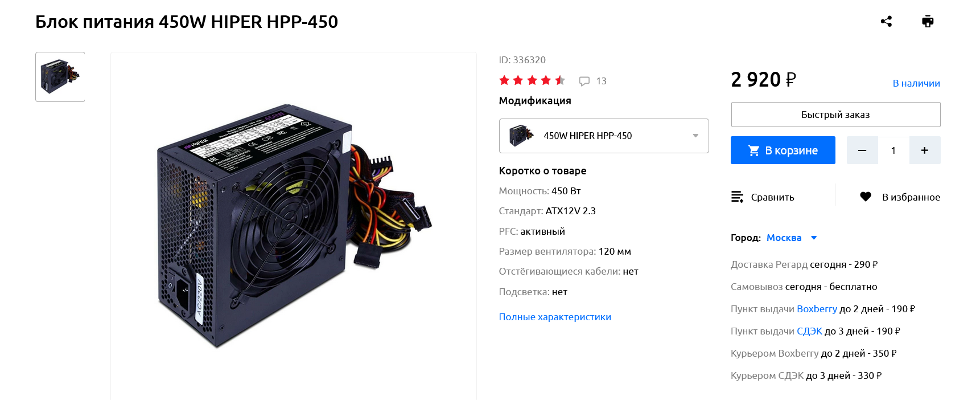Toggle В избранное favorite
This screenshot has height=400, width=980.
[x=900, y=197]
